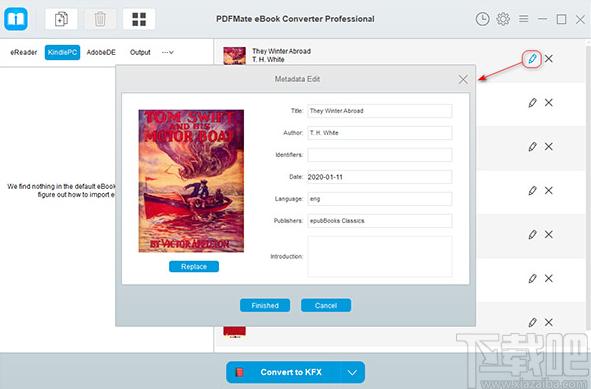Viewport: 591px width, 389px height.
Task: Click the T. H. White author text in list
Action: point(268,60)
